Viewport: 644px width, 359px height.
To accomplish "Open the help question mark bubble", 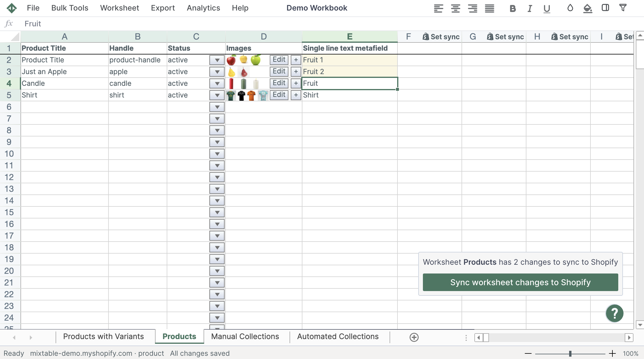I will [614, 313].
